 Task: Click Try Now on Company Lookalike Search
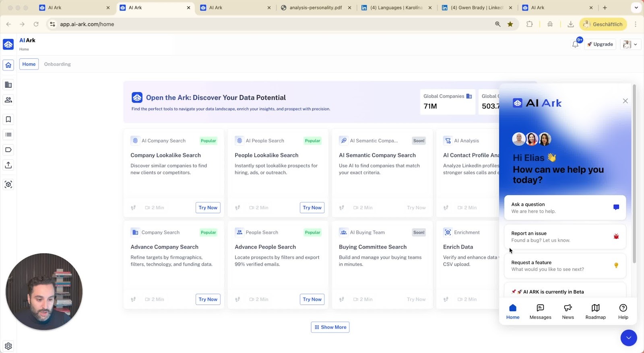click(208, 208)
